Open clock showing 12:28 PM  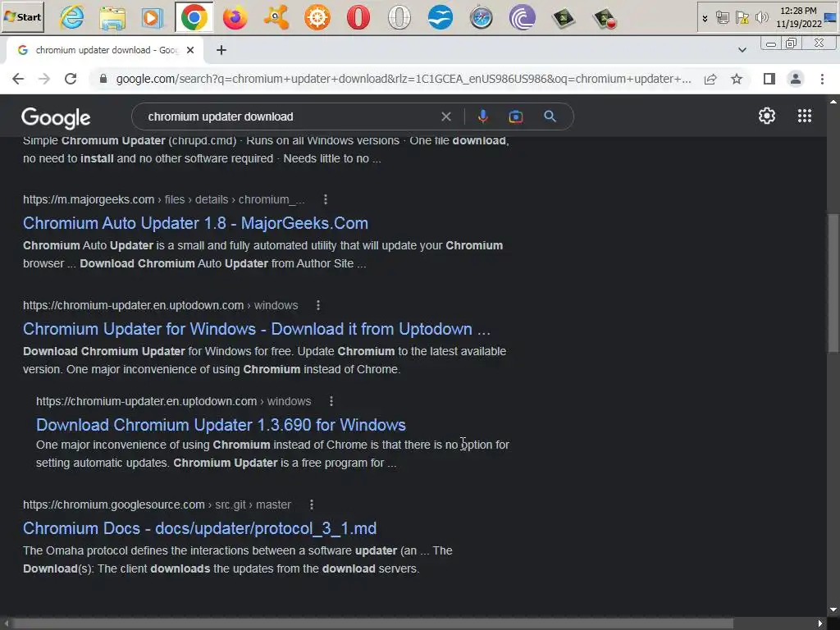coord(798,17)
